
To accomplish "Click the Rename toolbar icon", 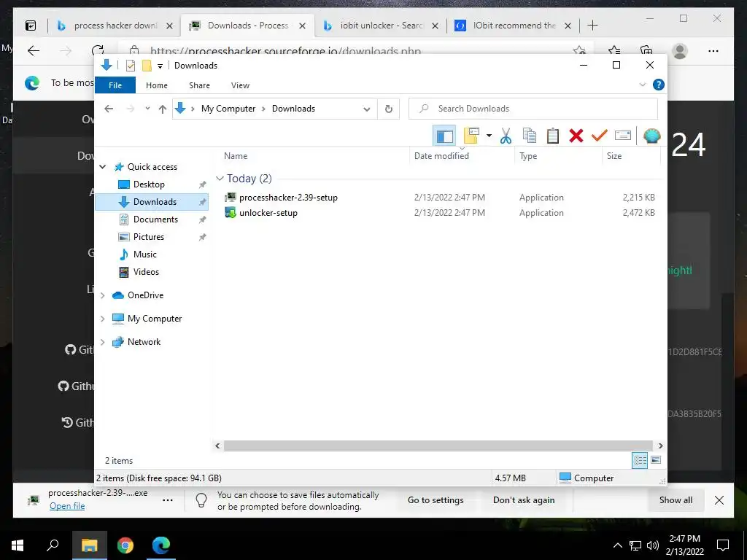I will pos(623,136).
